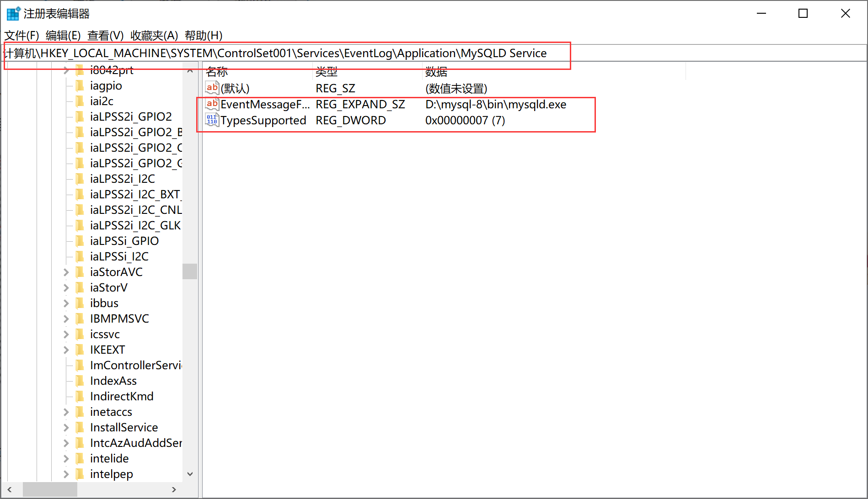Click the folder icon of InstallService
The image size is (868, 499).
(80, 427)
